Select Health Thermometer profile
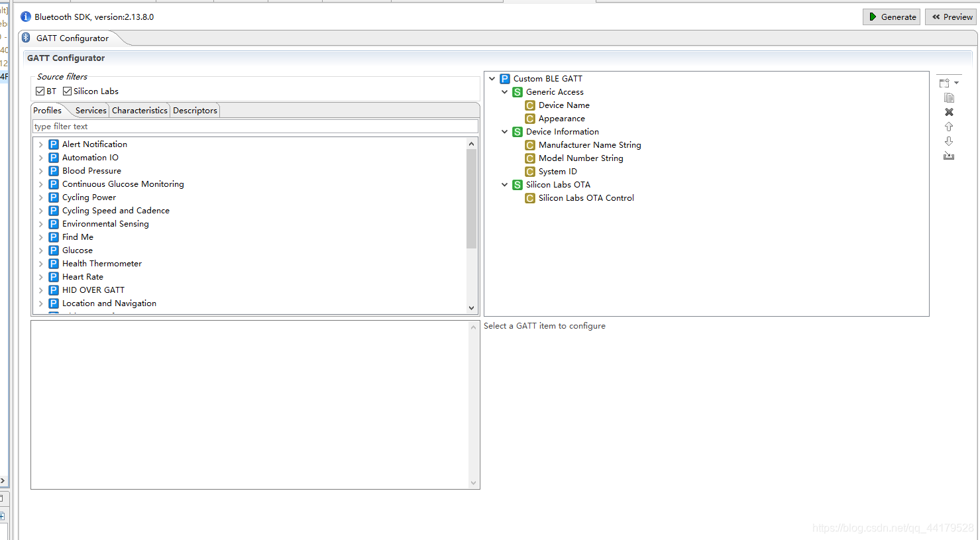The width and height of the screenshot is (980, 540). [102, 264]
